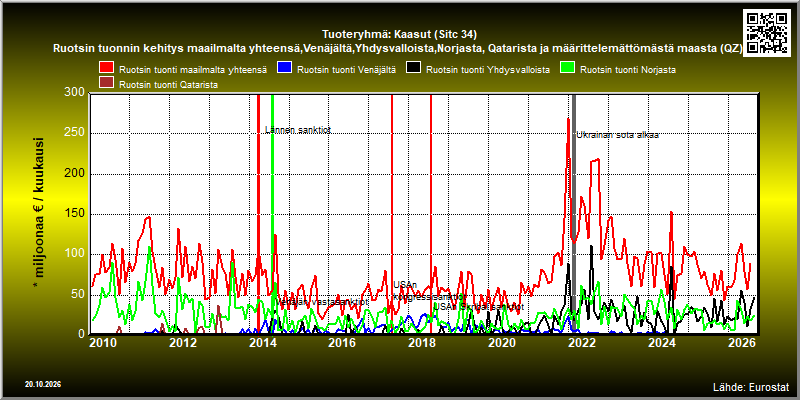Click the subtitle starting 'Ruotsin tuonnin kehitys'
Screen dimensions: 800x400
pyautogui.click(x=397, y=49)
